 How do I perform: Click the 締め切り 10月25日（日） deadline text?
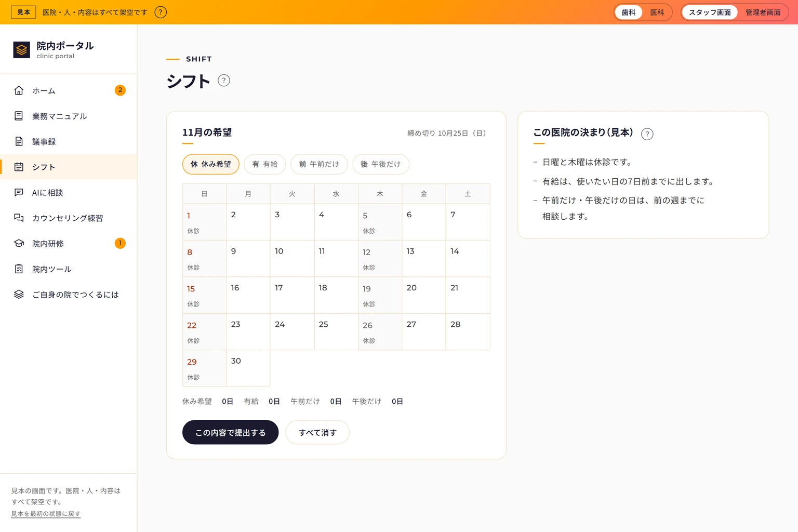(448, 133)
